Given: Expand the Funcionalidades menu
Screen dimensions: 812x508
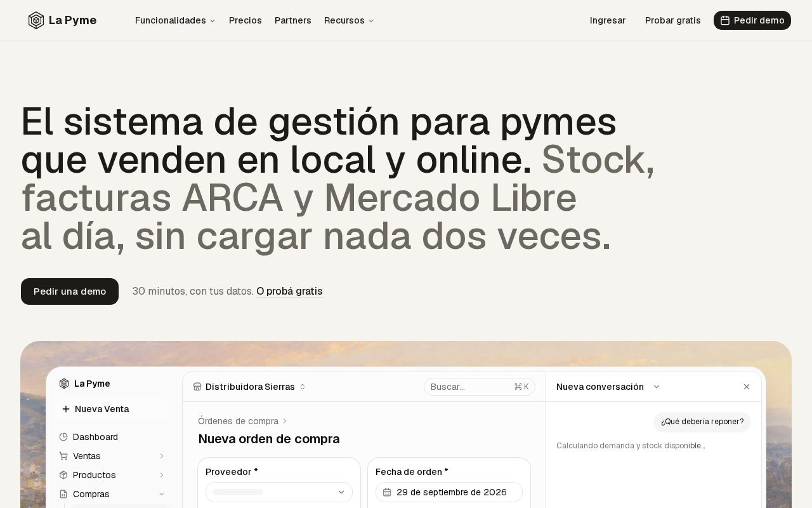Looking at the screenshot, I should pos(176,20).
